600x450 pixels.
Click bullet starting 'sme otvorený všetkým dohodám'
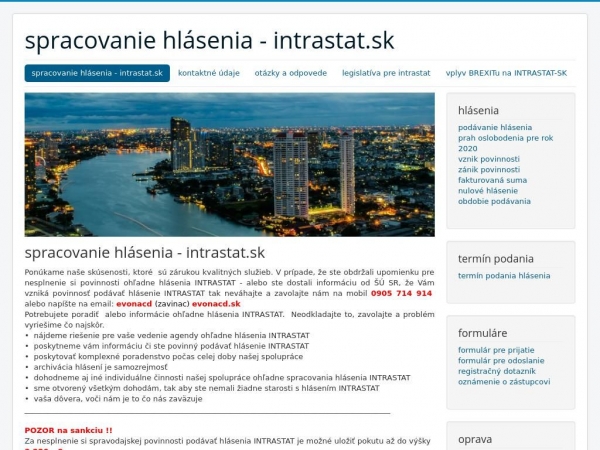(x=207, y=388)
